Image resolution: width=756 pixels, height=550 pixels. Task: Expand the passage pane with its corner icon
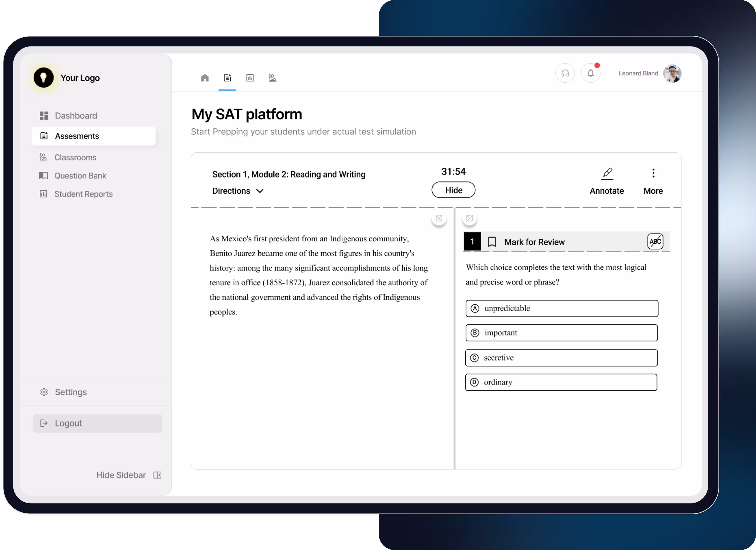(x=439, y=218)
